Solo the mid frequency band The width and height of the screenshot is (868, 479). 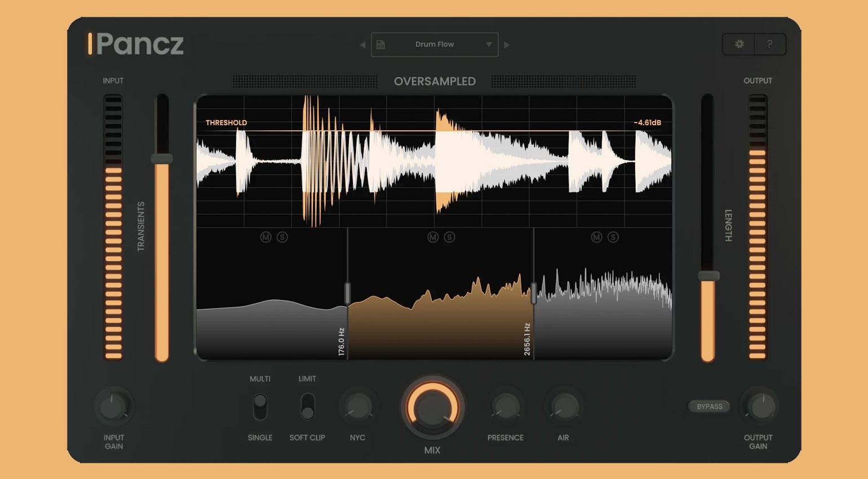pyautogui.click(x=449, y=237)
